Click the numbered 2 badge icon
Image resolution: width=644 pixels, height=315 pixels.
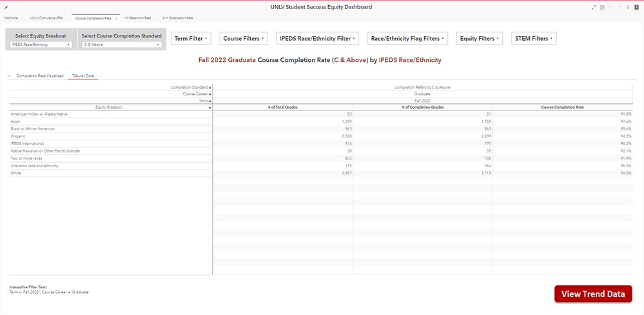click(x=637, y=7)
